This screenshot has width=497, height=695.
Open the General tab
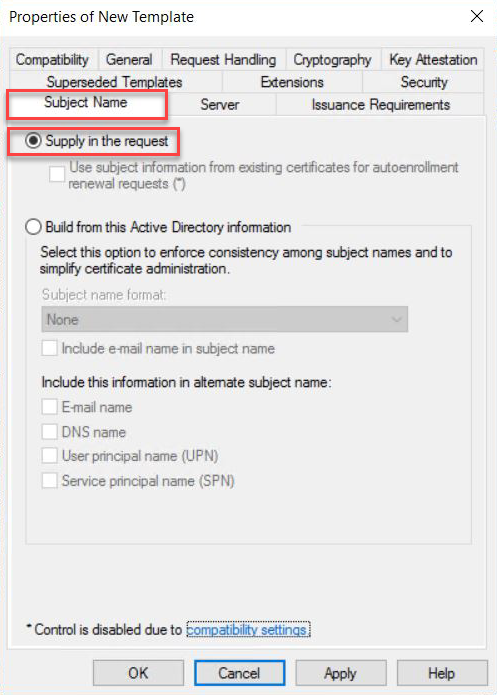[x=129, y=59]
